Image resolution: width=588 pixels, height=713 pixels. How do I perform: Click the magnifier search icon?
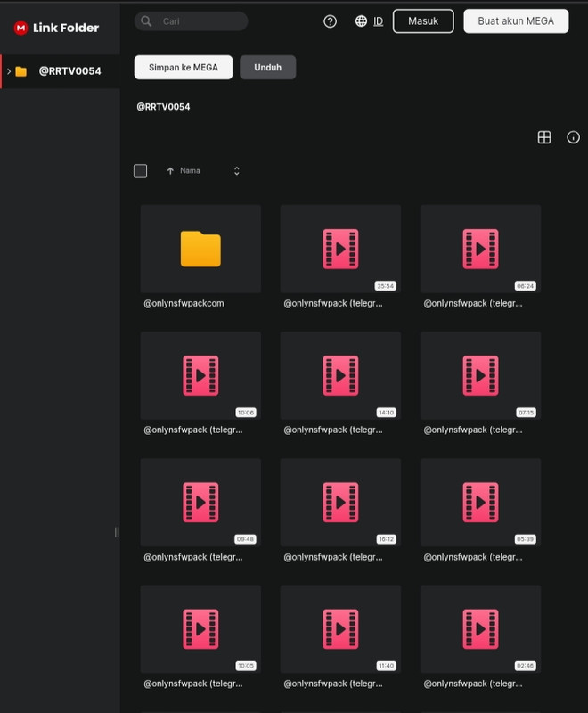146,21
